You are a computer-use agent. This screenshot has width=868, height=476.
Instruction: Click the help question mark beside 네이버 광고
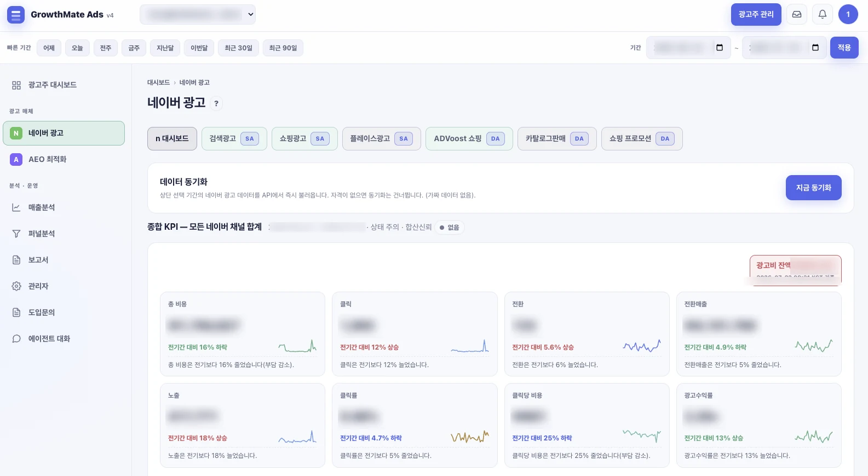pos(216,103)
